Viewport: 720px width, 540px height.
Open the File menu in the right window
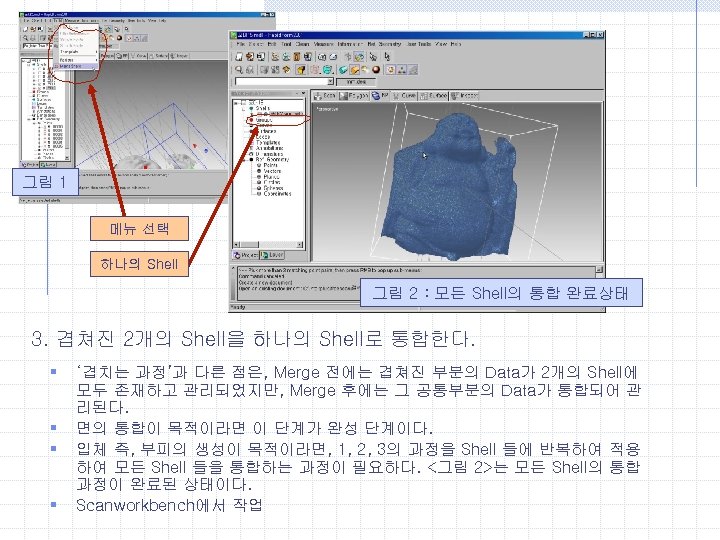coord(241,44)
